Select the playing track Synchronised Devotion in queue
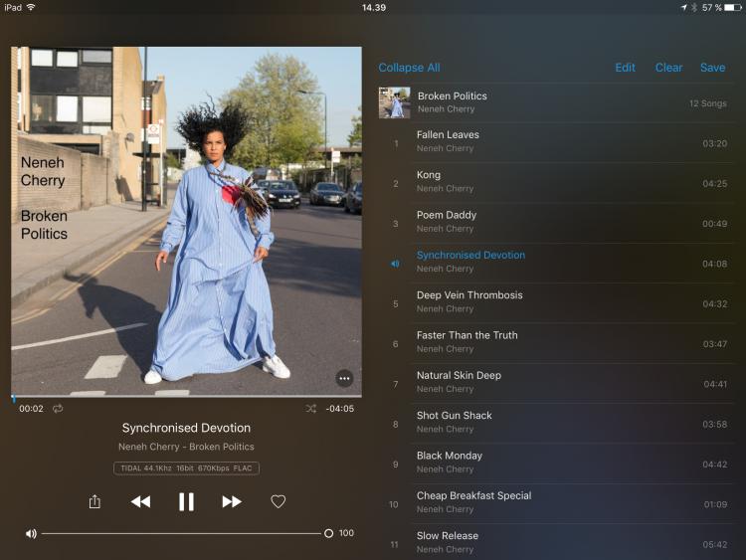 tap(556, 263)
